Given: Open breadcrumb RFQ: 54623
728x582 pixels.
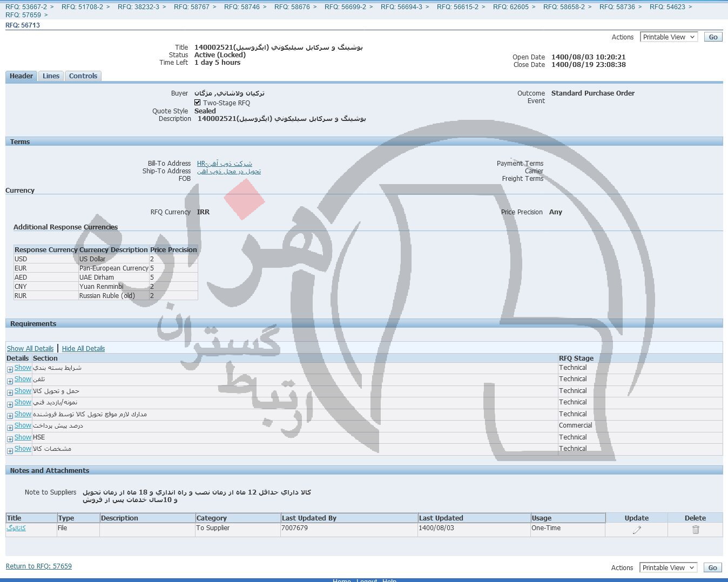Looking at the screenshot, I should [667, 7].
